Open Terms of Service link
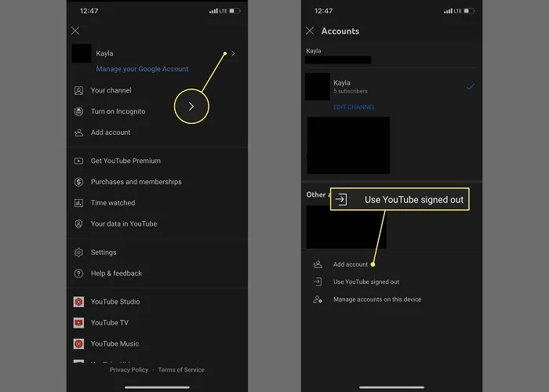This screenshot has width=549, height=392. (181, 369)
